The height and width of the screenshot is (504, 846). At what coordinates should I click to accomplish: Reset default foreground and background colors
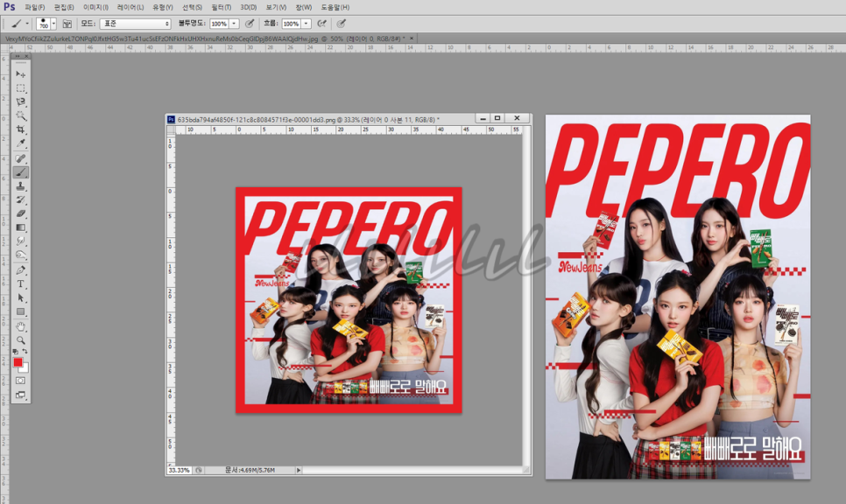tap(16, 352)
